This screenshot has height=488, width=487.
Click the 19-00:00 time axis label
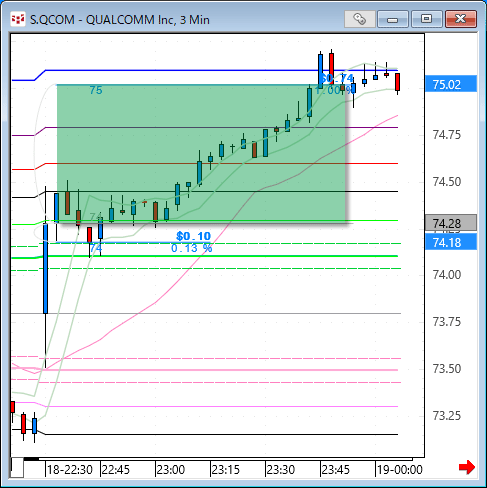pyautogui.click(x=400, y=470)
